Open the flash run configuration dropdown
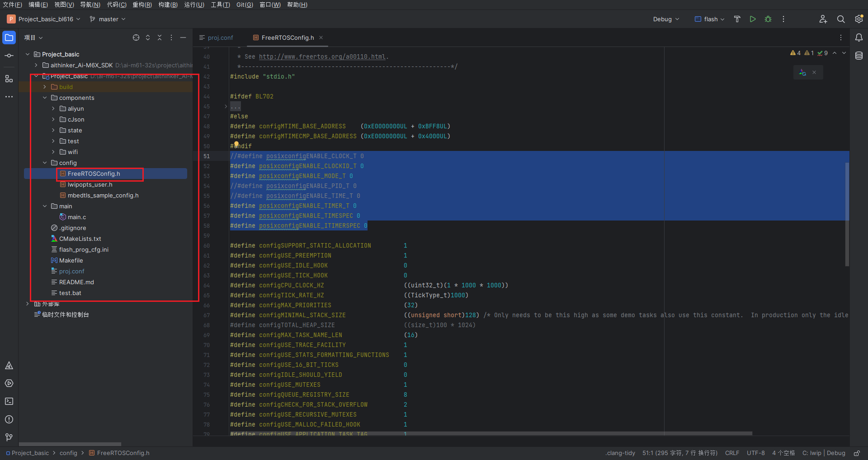 [709, 19]
